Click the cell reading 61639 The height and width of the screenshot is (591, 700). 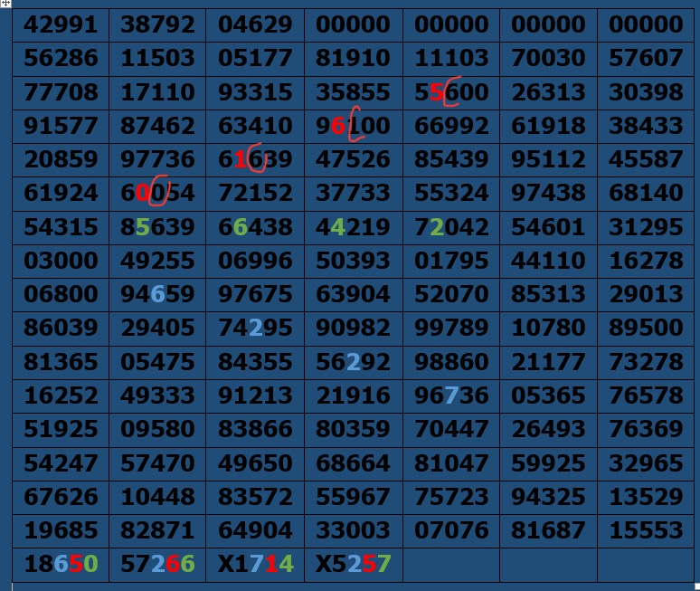[x=255, y=160]
